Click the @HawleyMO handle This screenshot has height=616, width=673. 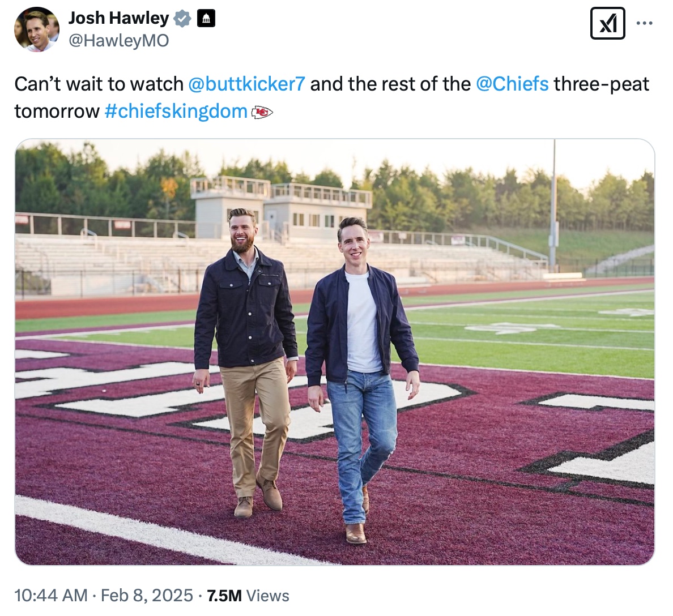118,40
